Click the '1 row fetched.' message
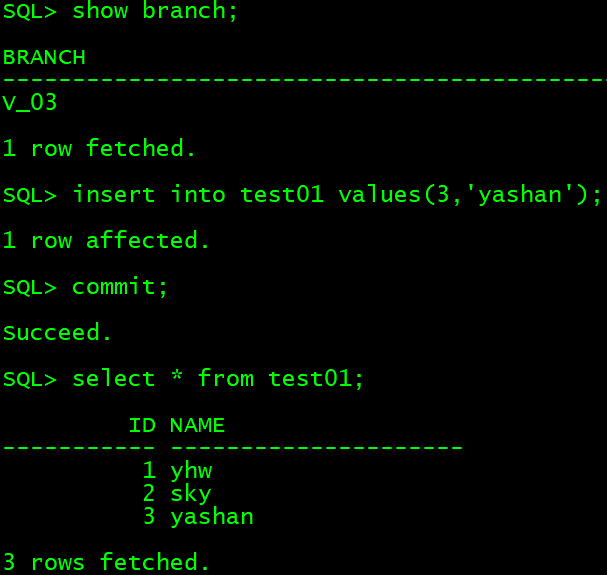 (99, 149)
